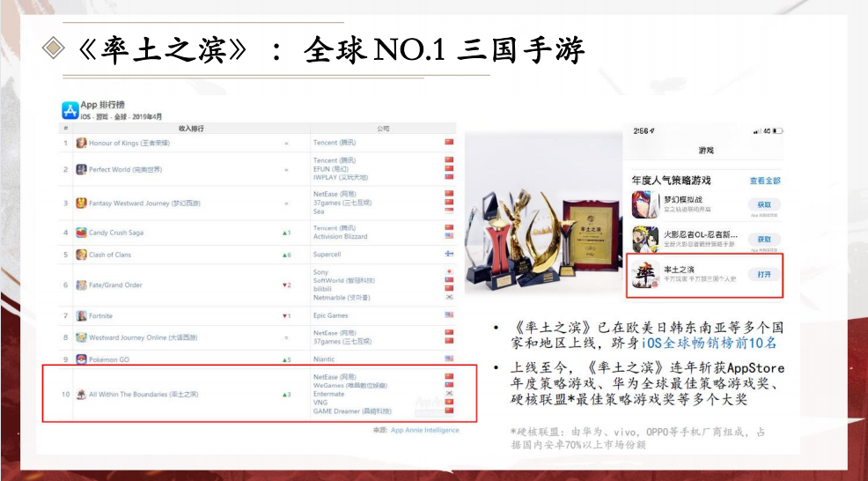
Task: Click the Activision Blizzard company name
Action: 341,236
